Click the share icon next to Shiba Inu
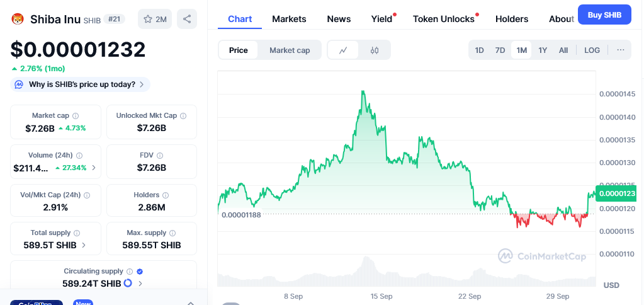Image resolution: width=644 pixels, height=305 pixels. [187, 19]
